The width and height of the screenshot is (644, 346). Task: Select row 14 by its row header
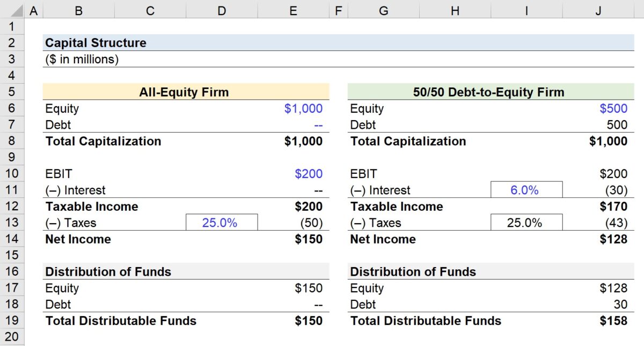click(13, 239)
